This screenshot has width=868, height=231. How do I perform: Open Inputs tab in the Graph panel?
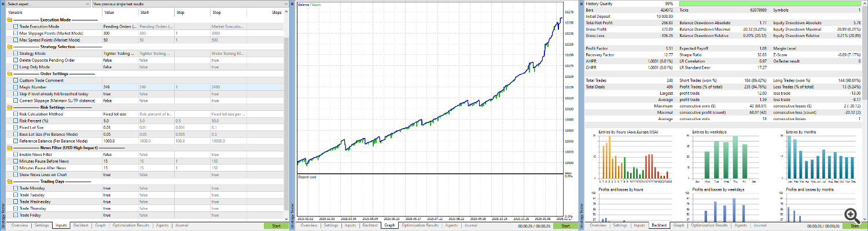tap(350, 225)
